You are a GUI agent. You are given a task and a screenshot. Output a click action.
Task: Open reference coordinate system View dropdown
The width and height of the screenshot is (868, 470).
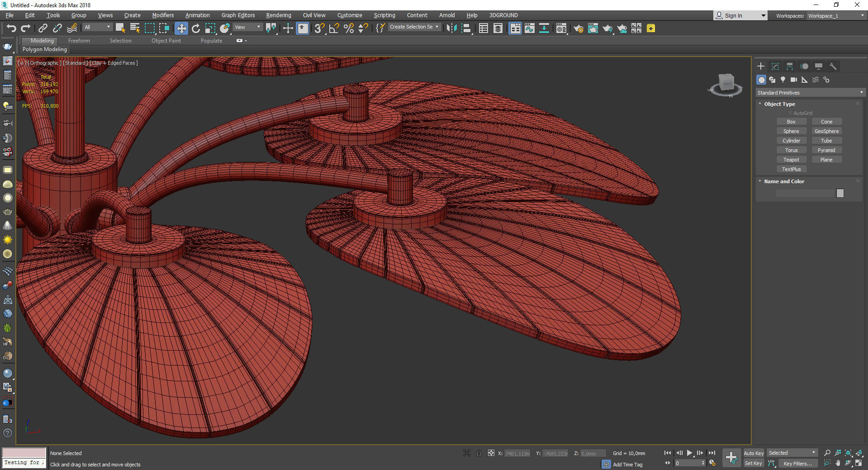coord(247,27)
